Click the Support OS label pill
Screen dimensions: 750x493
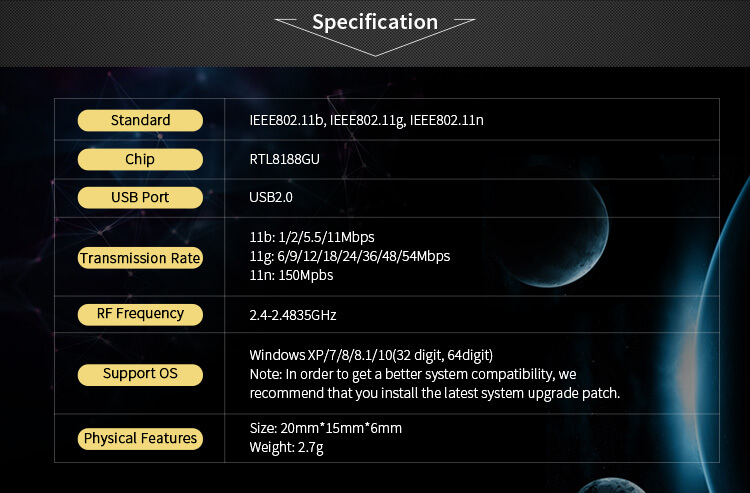coord(140,374)
